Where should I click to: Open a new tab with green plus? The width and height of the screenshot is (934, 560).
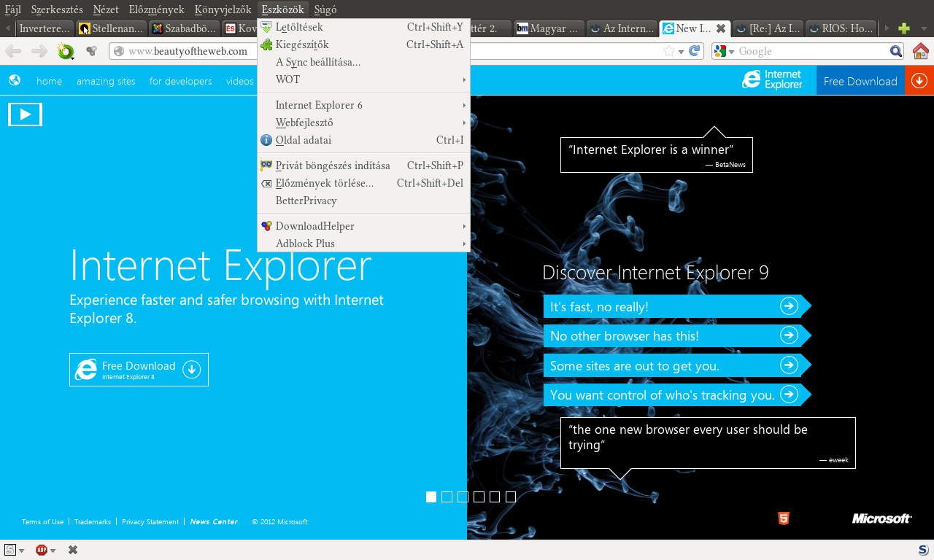click(x=904, y=28)
